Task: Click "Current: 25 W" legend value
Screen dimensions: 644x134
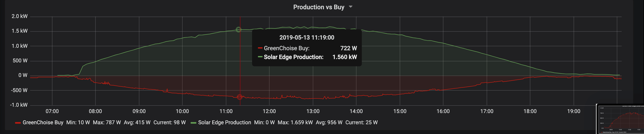Action: click(362, 123)
